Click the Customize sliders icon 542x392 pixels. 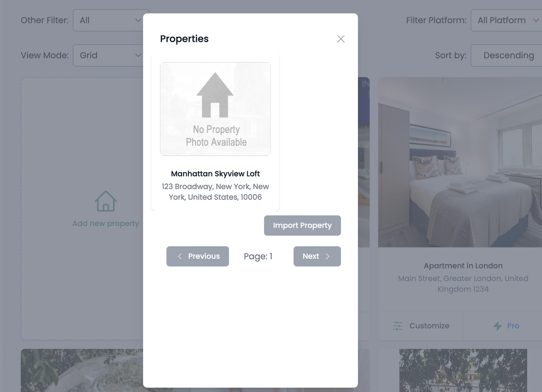coord(398,326)
